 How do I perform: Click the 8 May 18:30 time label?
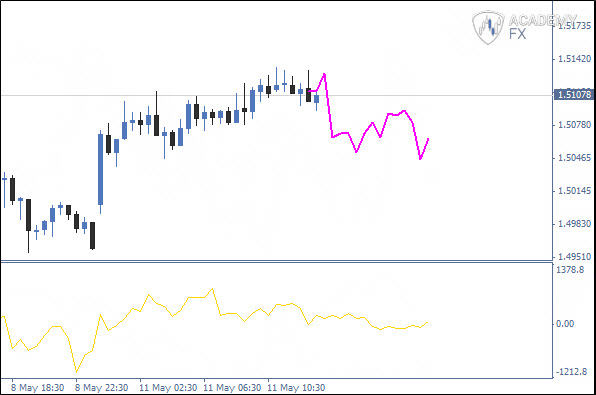37,388
